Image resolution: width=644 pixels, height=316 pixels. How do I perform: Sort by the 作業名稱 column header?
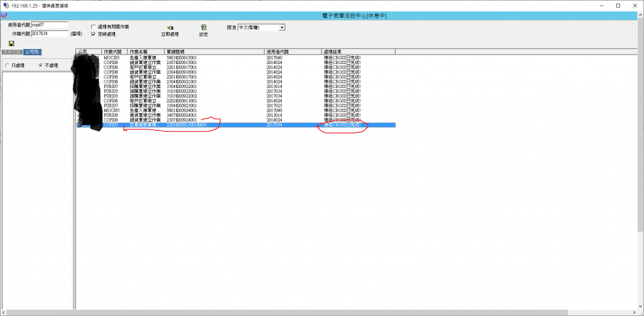146,52
